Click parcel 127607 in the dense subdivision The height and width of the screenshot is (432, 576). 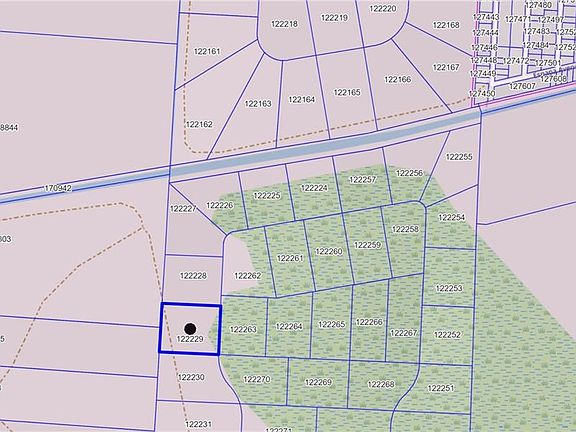coord(522,87)
